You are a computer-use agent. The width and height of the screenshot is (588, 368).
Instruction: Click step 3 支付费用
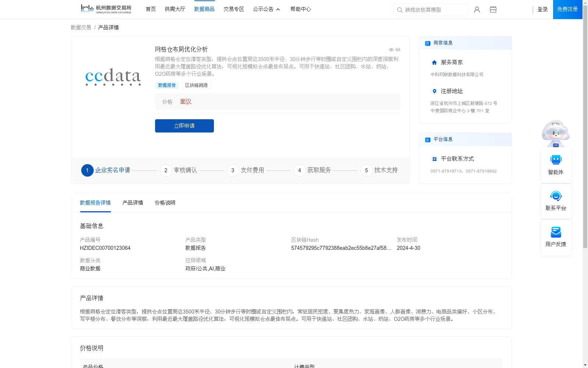245,170
